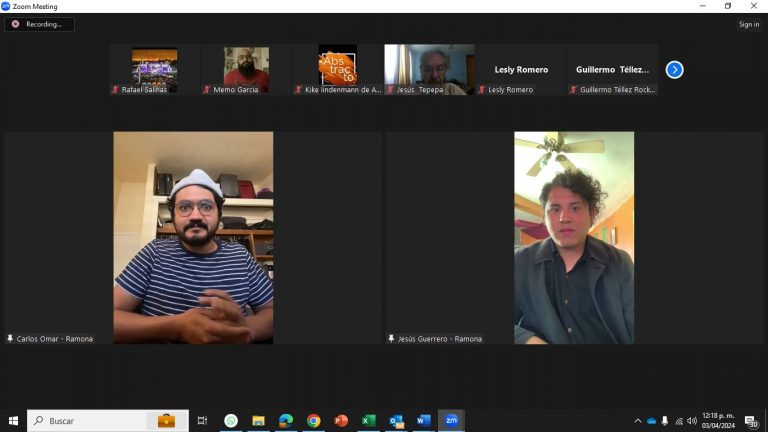
Task: Select Carlos Omar - Ramona video tile
Action: point(193,238)
